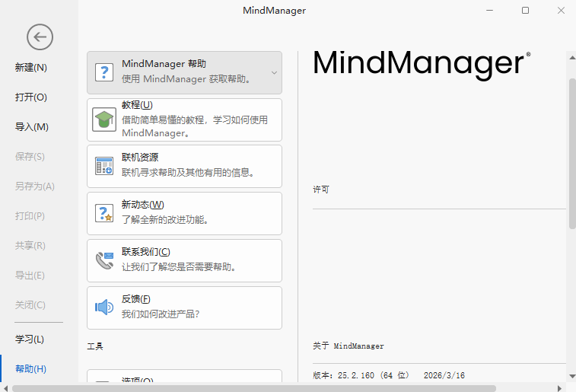Click the scrollbar down arrow

[x=572, y=376]
